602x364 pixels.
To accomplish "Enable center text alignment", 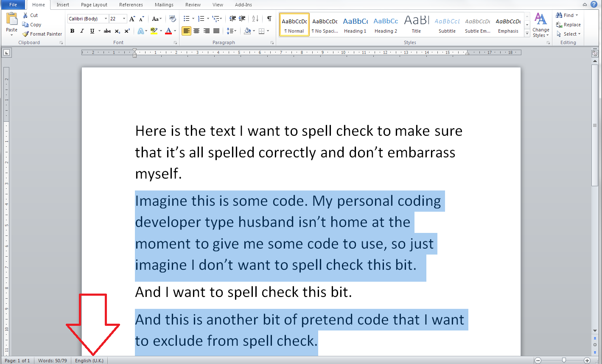I will click(196, 31).
